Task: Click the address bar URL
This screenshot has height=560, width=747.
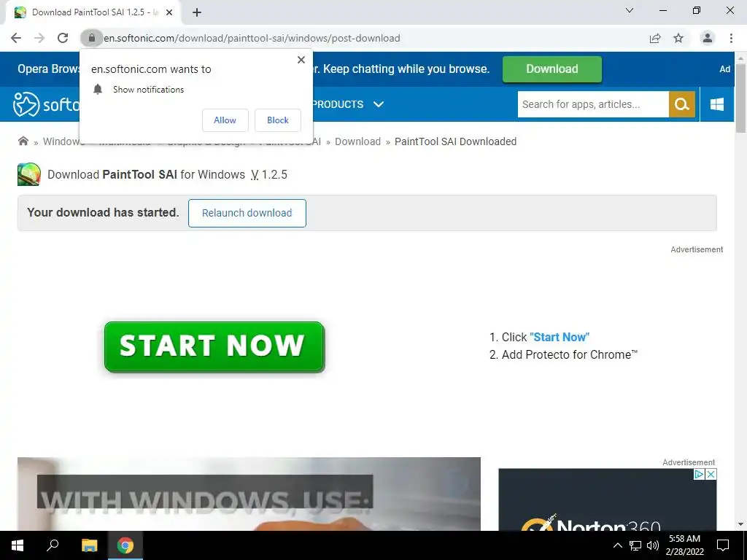Action: pos(252,38)
